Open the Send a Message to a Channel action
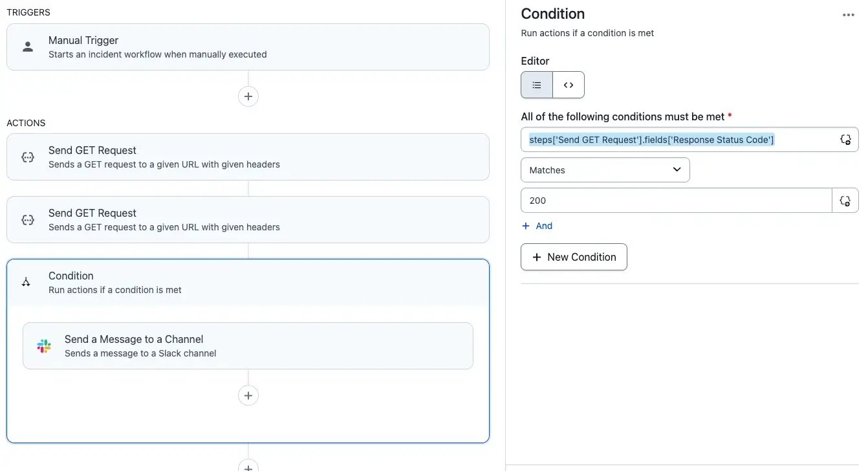Screen dimensions: 868x471 click(x=248, y=345)
